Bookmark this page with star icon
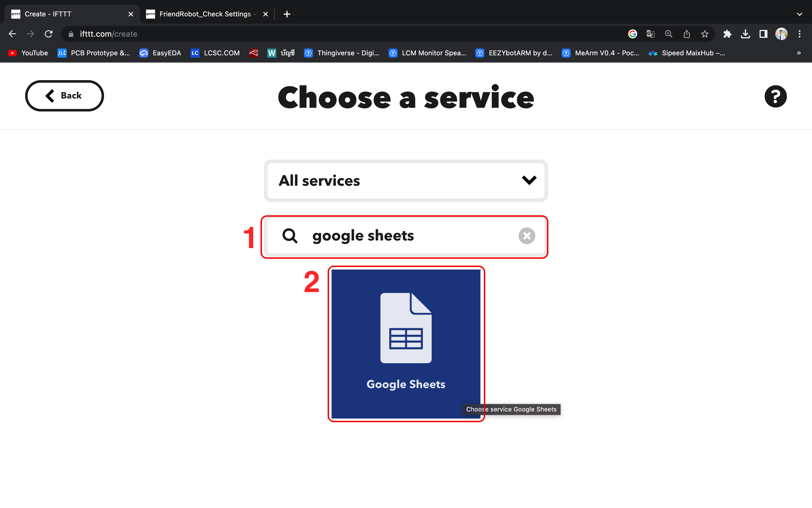 click(705, 34)
